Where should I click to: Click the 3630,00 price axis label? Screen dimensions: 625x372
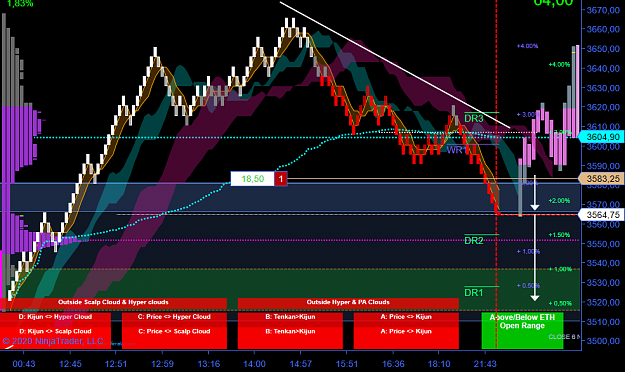click(603, 88)
